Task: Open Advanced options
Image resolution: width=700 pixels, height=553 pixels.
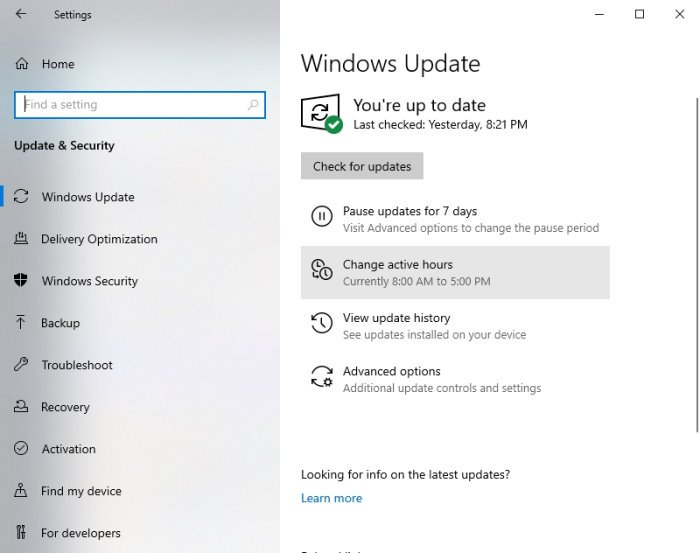Action: pyautogui.click(x=455, y=379)
